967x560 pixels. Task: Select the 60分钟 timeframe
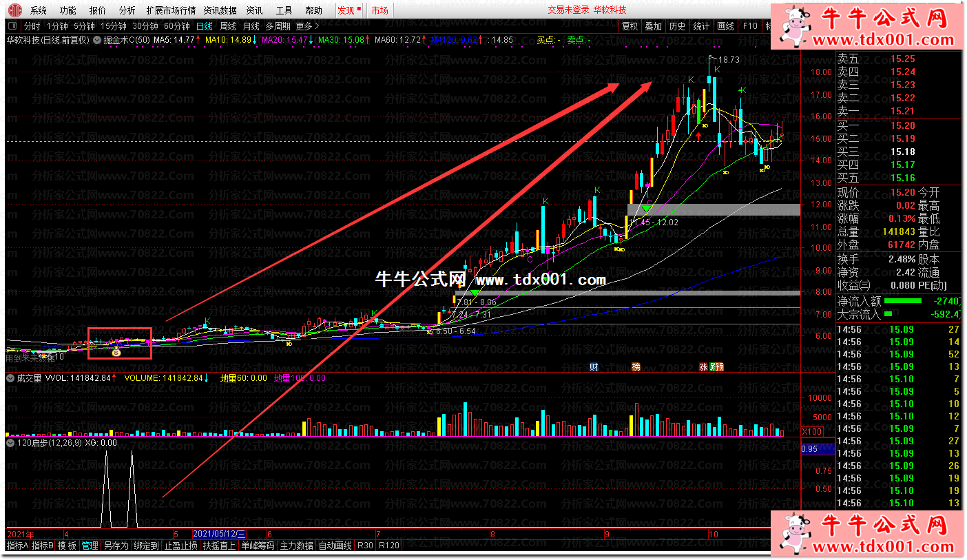pyautogui.click(x=177, y=26)
